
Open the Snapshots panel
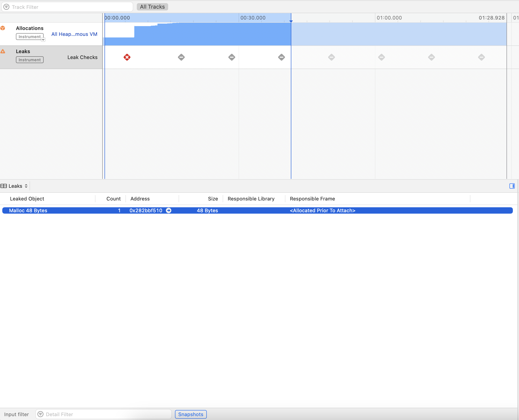click(x=190, y=414)
